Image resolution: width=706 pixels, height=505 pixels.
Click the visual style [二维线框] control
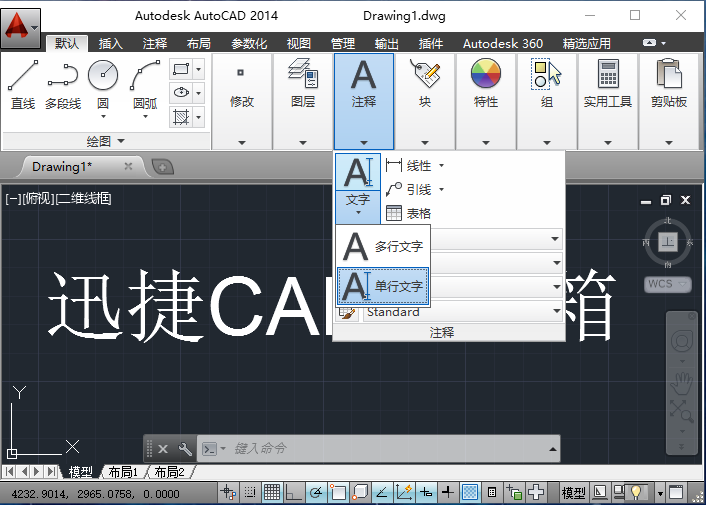point(83,198)
